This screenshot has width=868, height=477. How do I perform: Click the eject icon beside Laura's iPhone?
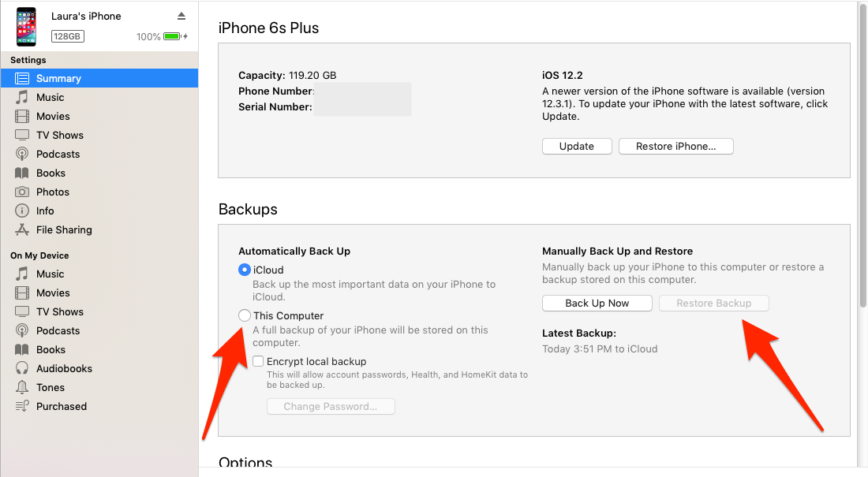[181, 17]
